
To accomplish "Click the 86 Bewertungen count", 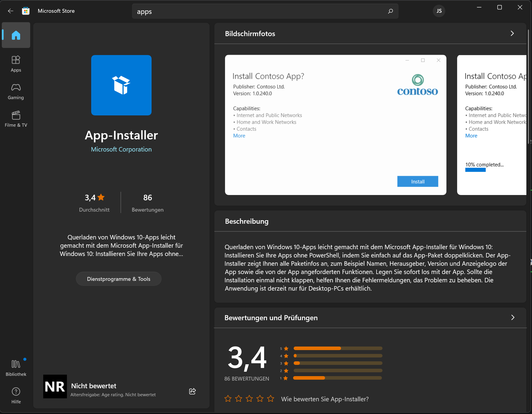I will (147, 202).
